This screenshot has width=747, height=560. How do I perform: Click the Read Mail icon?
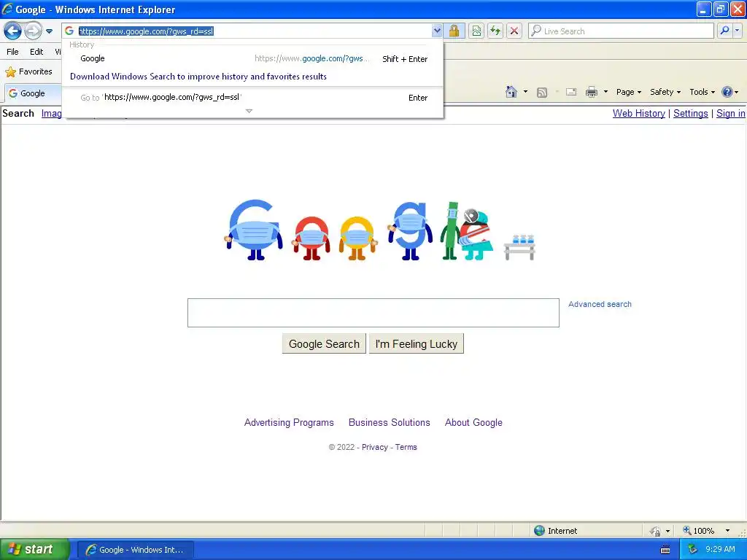571,92
